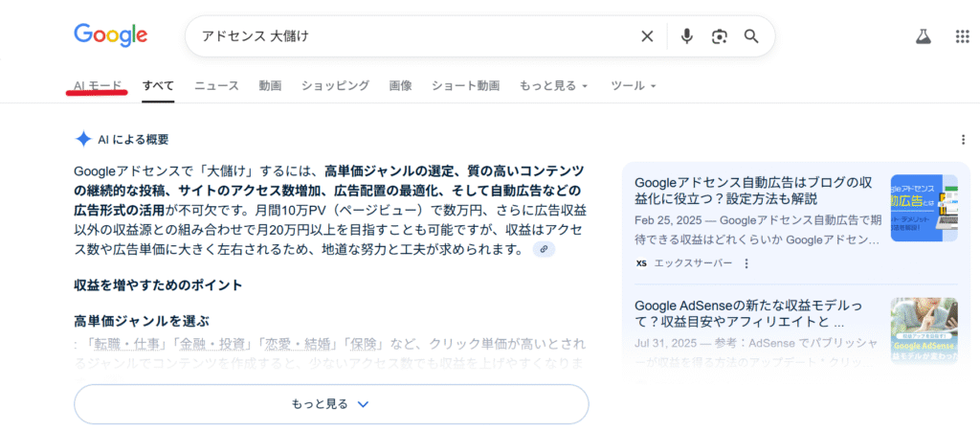980x432 pixels.
Task: Open Search Labs flask icon
Action: click(923, 36)
